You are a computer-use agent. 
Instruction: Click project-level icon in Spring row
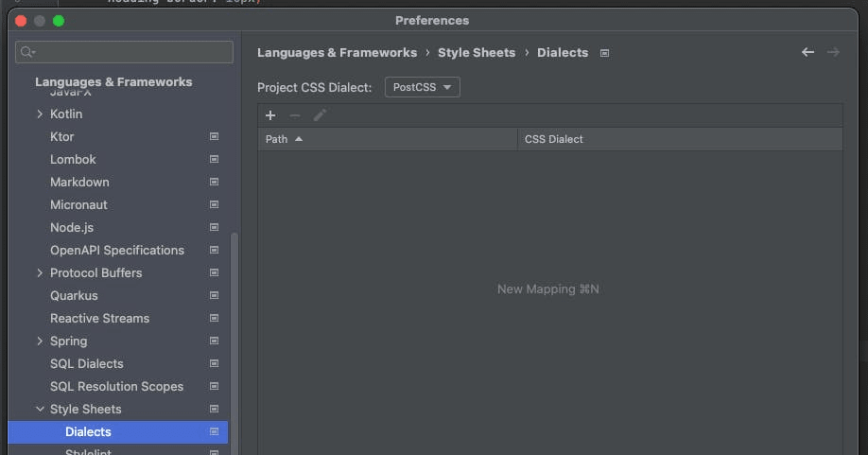[x=214, y=341]
